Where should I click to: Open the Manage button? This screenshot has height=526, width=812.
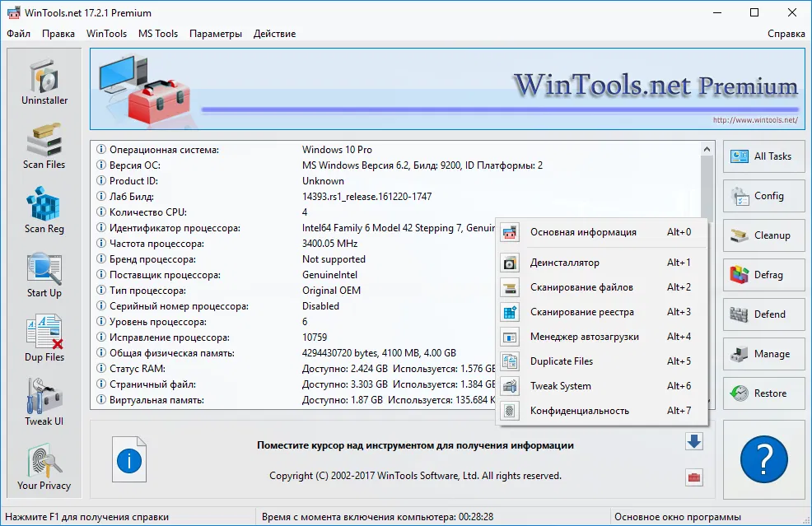click(764, 354)
